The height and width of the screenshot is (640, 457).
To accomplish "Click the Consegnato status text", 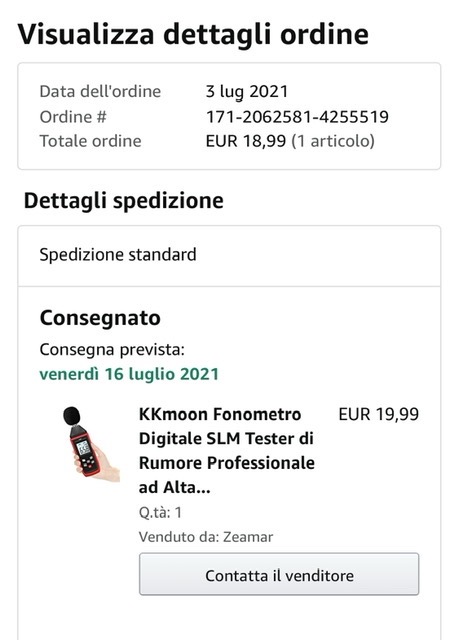I will tap(100, 318).
